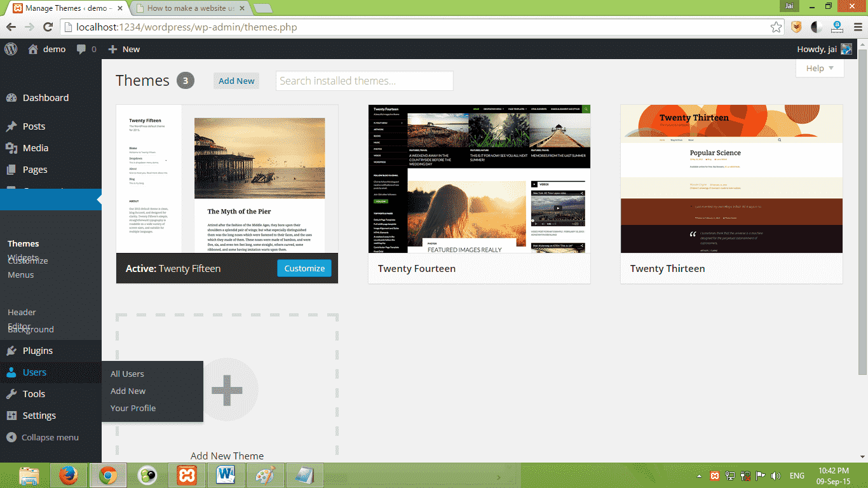Click the browser forward arrow
The image size is (868, 488).
coord(29,27)
